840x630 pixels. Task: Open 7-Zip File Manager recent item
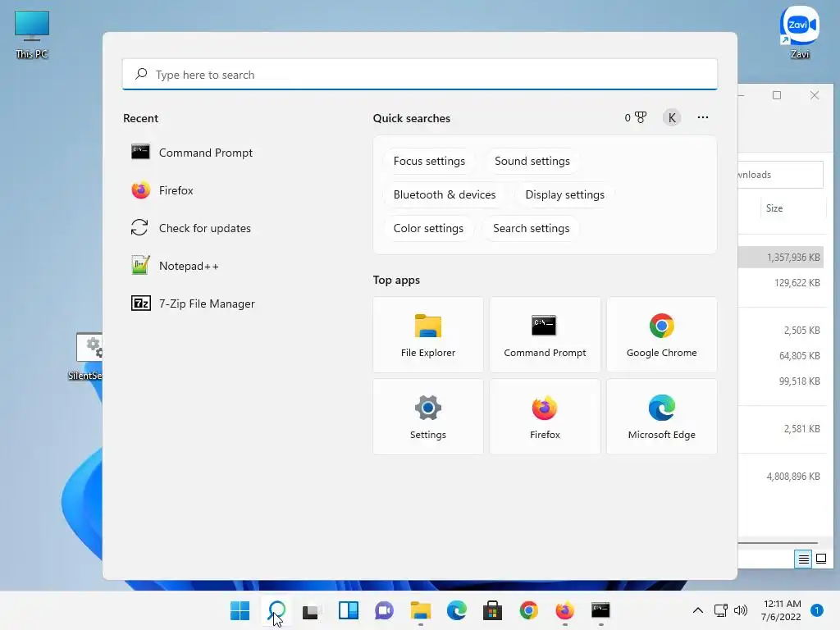tap(194, 304)
